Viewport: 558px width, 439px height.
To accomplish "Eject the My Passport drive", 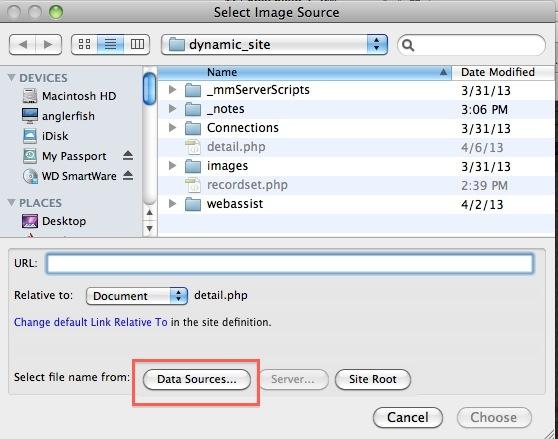I will 128,155.
